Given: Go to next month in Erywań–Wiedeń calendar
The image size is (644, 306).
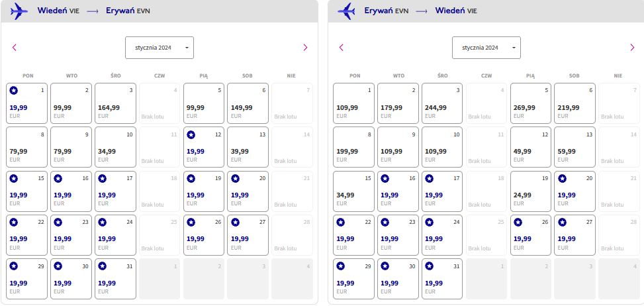Looking at the screenshot, I should [632, 47].
